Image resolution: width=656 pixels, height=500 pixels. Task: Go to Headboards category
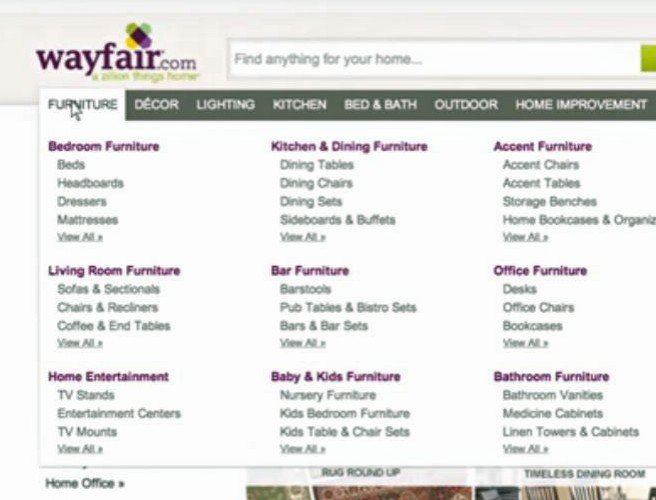[90, 183]
